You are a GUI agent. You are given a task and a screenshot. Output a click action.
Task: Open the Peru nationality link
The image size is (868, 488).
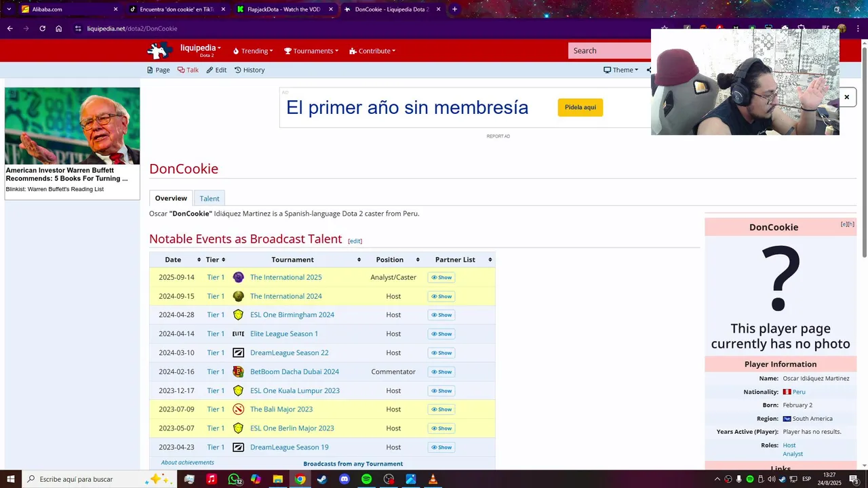click(x=799, y=392)
